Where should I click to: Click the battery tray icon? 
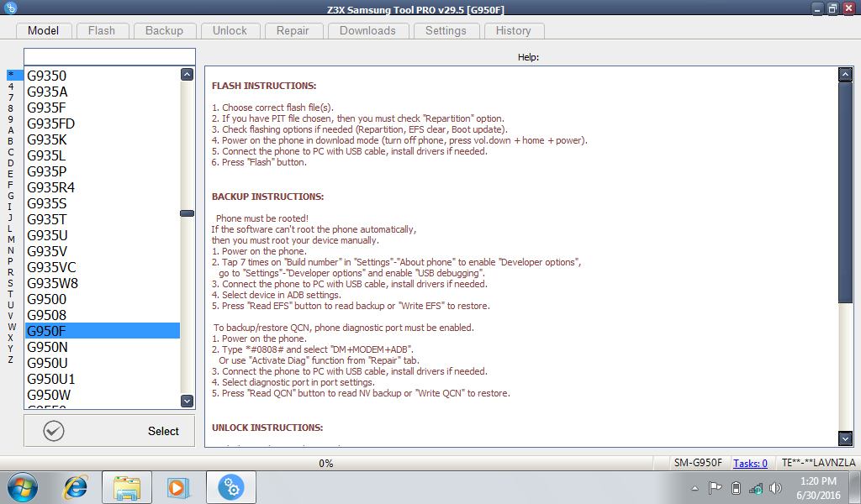(737, 487)
